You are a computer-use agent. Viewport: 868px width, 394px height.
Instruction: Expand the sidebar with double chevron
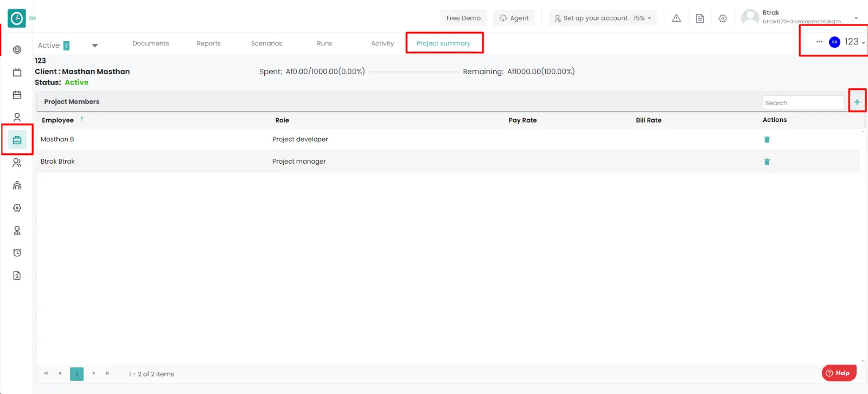(33, 18)
